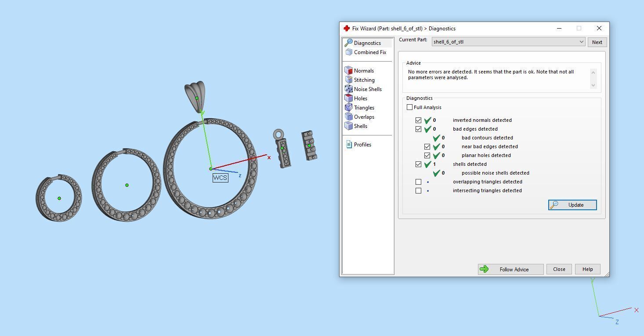Viewport: 644px width, 336px height.
Task: Select the large ring part at WCS
Action: (x=210, y=168)
